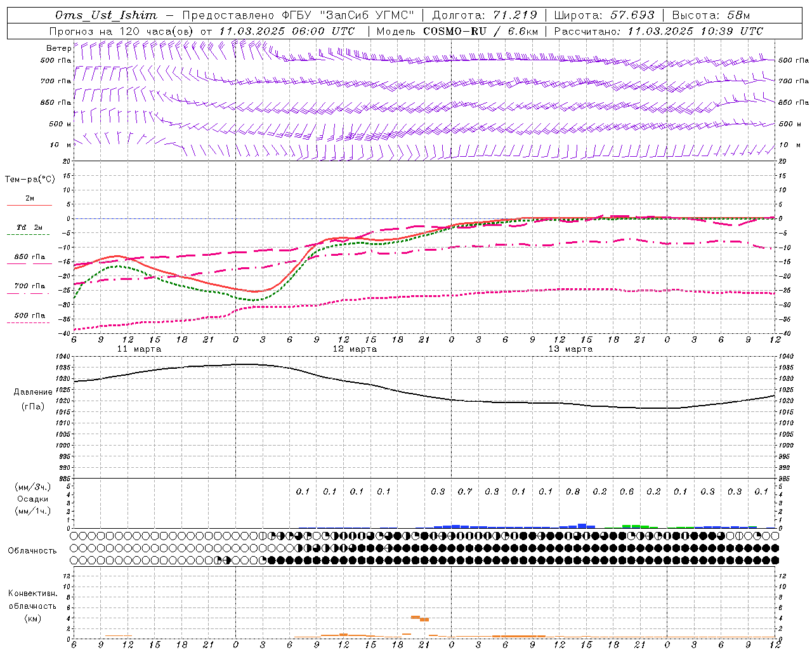This screenshot has height=650, width=812.
Task: Click the (мм/1ч.) precipitation unit label
Action: pos(33,511)
